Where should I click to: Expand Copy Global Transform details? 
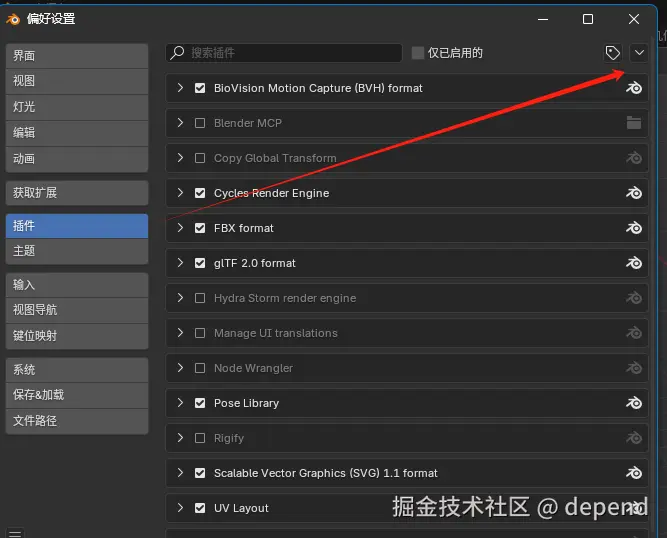coord(180,157)
